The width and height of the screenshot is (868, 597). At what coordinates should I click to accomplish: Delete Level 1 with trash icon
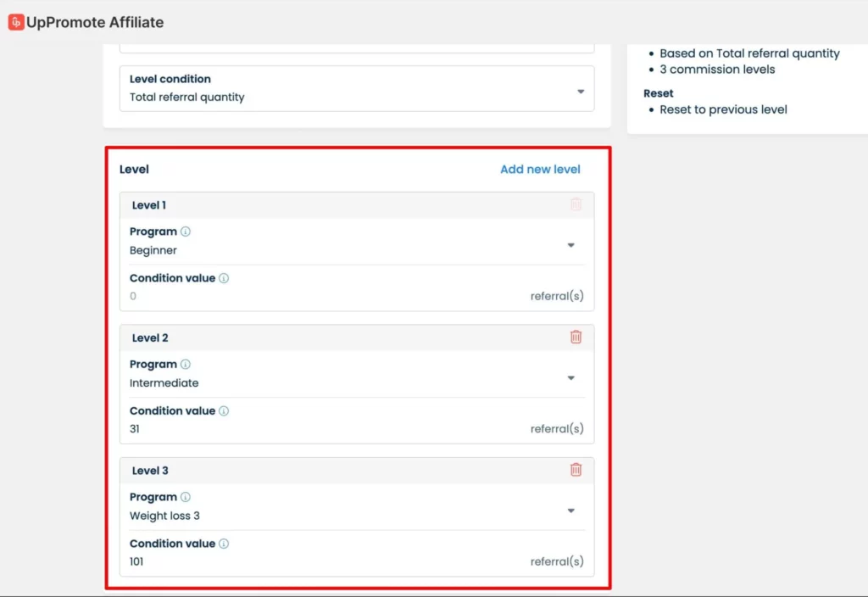click(x=576, y=204)
